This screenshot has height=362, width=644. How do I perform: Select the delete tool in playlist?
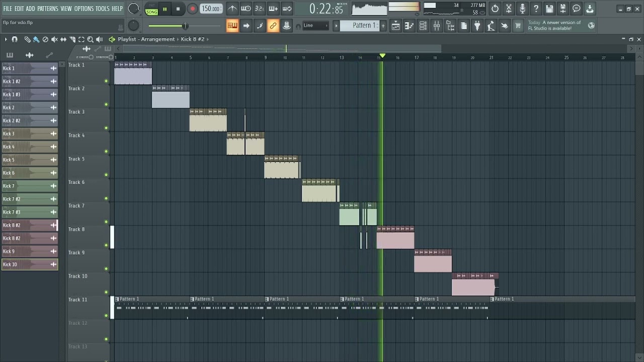point(45,39)
